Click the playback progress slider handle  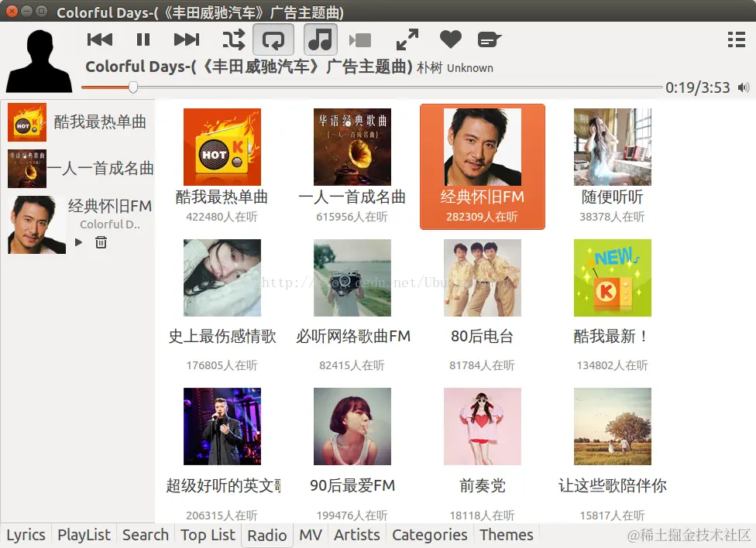pos(133,87)
